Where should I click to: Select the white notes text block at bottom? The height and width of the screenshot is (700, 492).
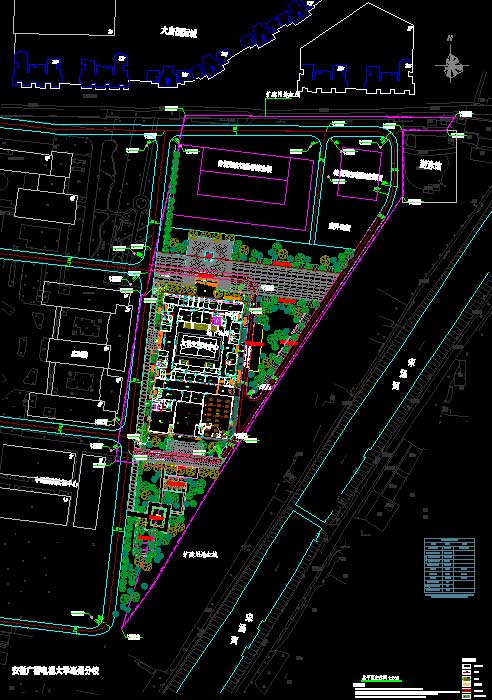point(404,692)
